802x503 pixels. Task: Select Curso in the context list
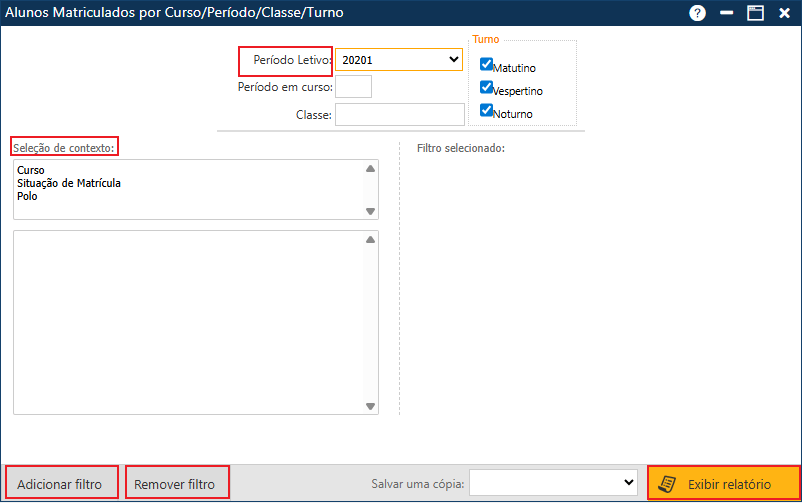coord(31,171)
